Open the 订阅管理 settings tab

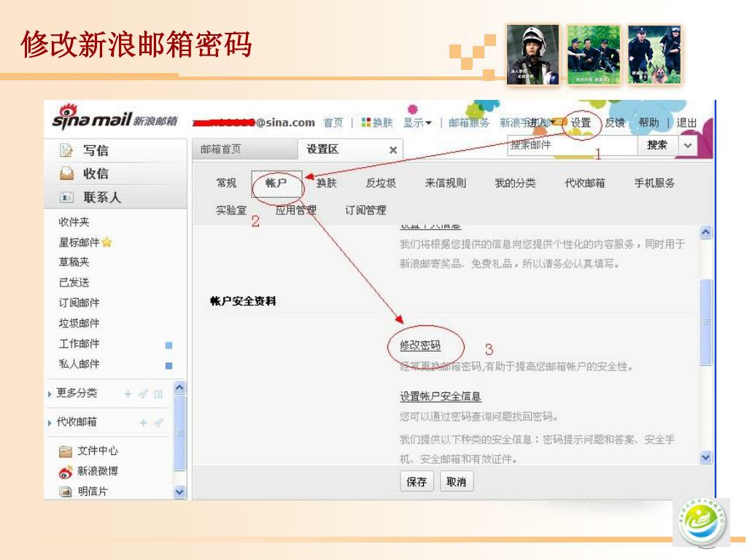365,210
